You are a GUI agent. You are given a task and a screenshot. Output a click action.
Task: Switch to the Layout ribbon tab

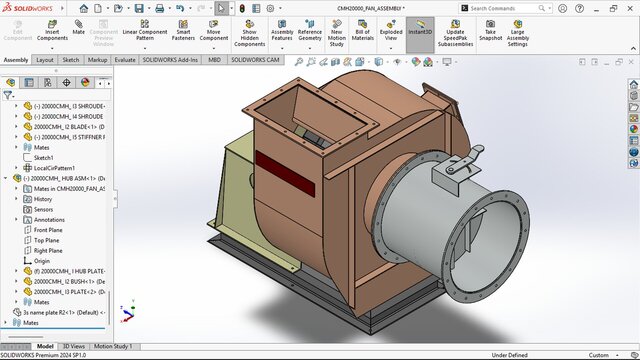(x=45, y=60)
